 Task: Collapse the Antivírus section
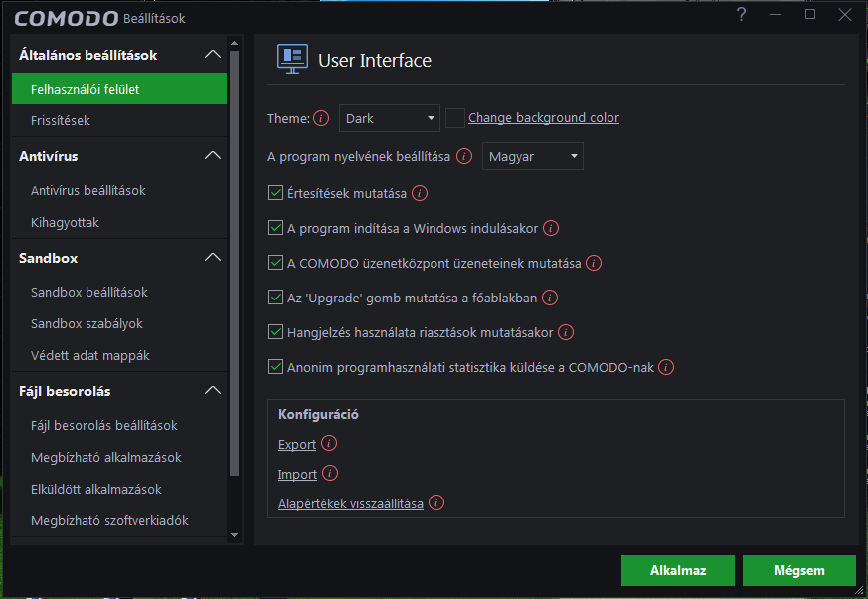pyautogui.click(x=213, y=155)
